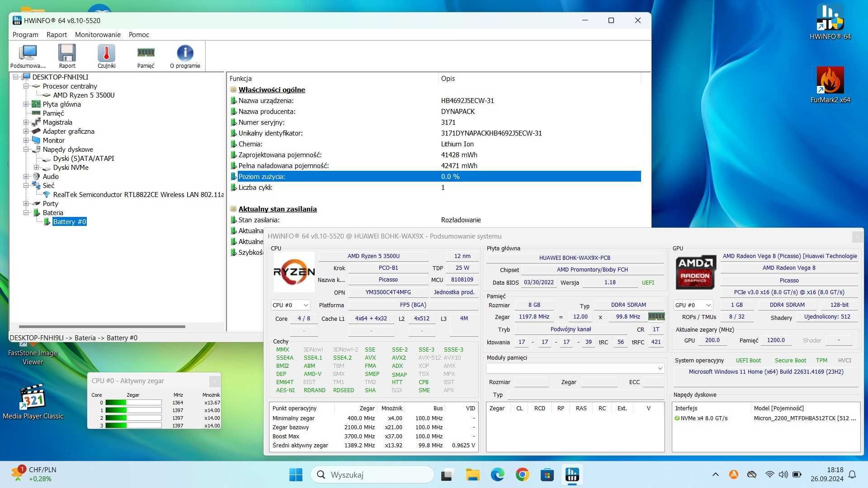This screenshot has height=488, width=868.
Task: Select the RealTek Wireless LAN tree entry
Action: pyautogui.click(x=138, y=195)
